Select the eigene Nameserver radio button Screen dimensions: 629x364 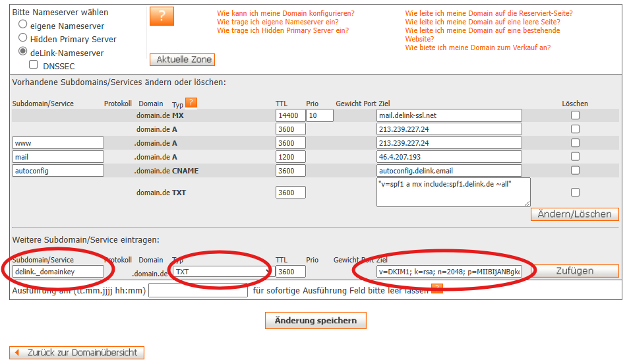(23, 24)
